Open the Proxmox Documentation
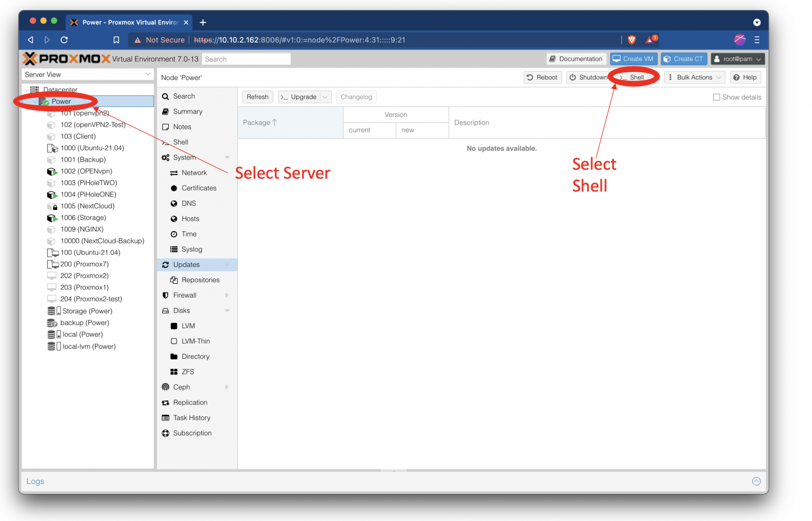This screenshot has width=812, height=521. (576, 59)
